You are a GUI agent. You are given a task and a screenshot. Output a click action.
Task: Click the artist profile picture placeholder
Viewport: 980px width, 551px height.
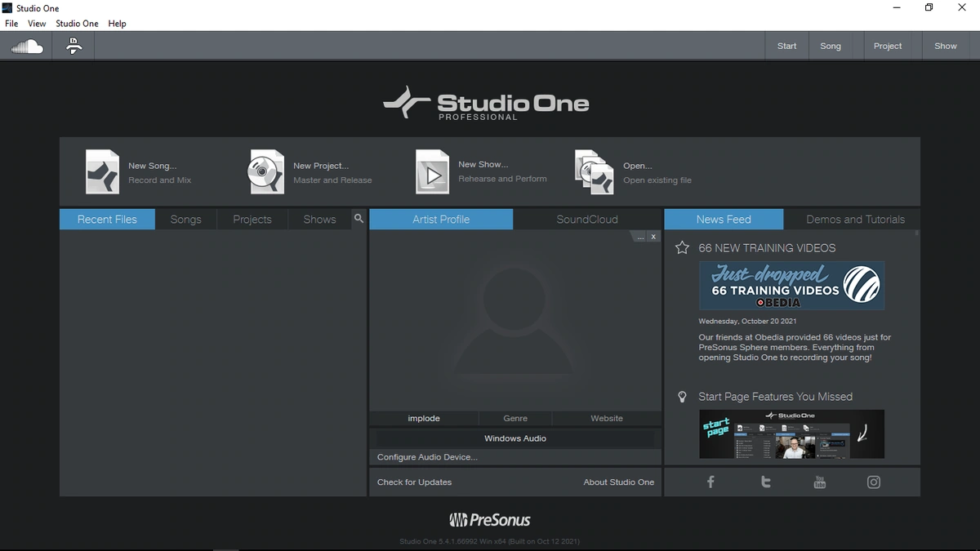[x=514, y=320]
